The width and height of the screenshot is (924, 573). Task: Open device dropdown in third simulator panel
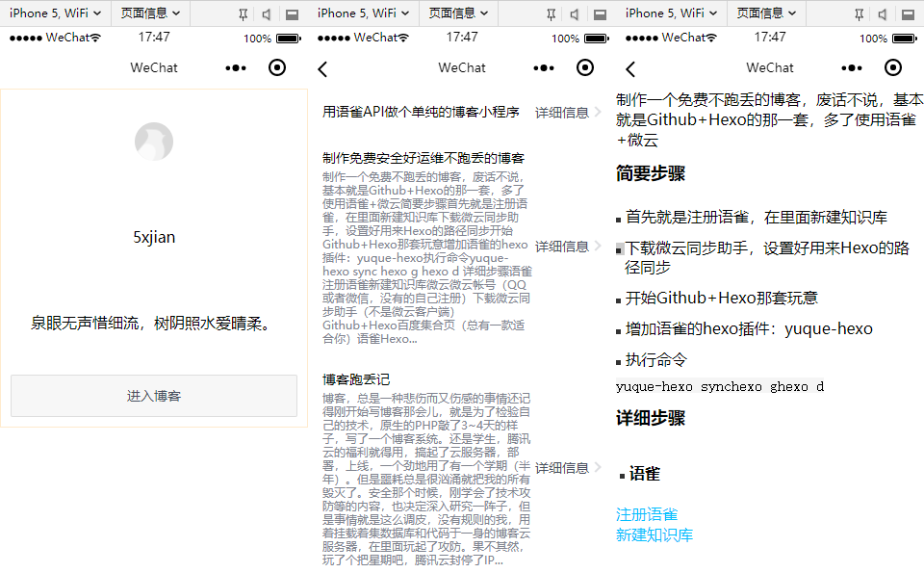tap(671, 13)
